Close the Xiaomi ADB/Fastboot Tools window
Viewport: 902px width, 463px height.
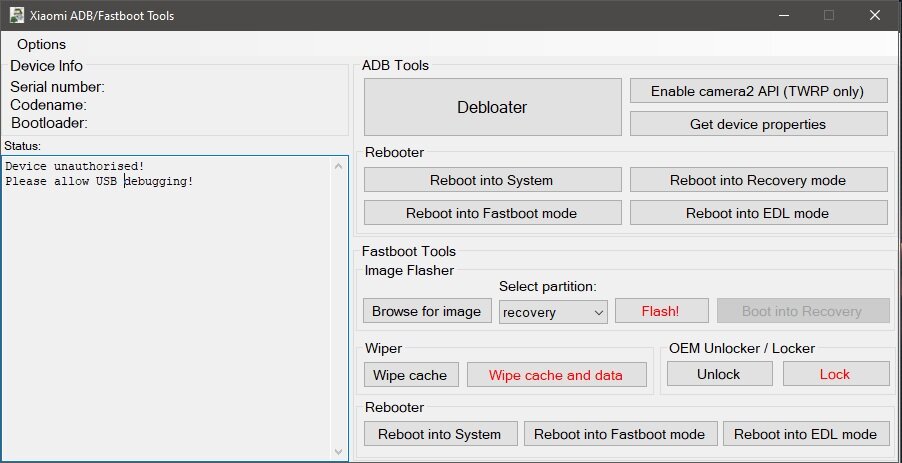click(874, 16)
